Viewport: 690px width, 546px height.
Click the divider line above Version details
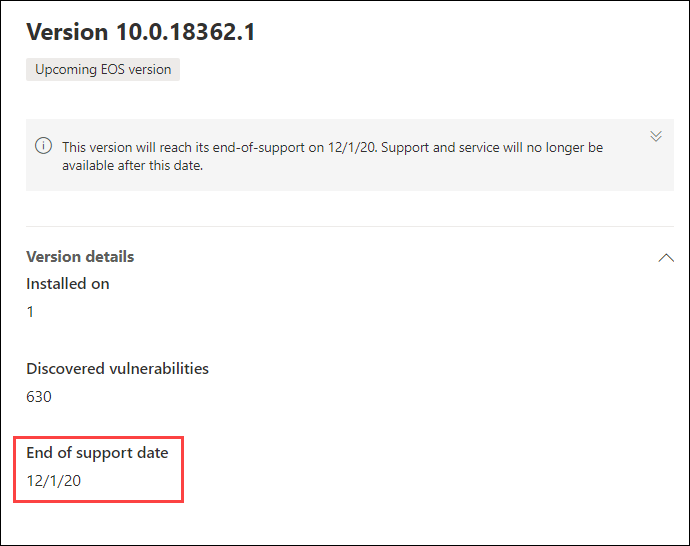350,227
